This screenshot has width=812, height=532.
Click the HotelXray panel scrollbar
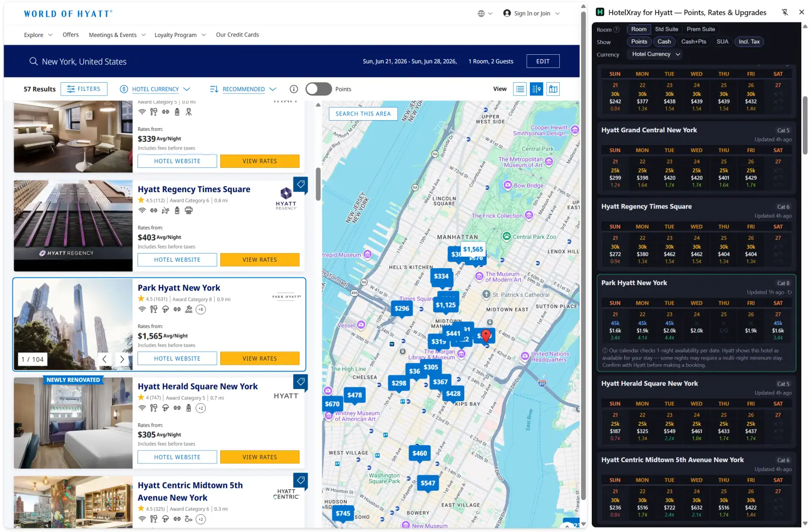point(805,125)
